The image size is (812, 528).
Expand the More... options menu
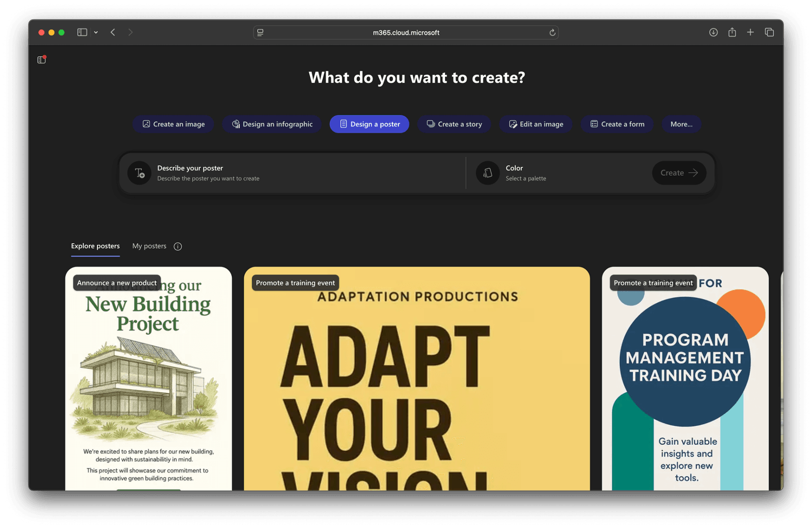[x=681, y=124]
